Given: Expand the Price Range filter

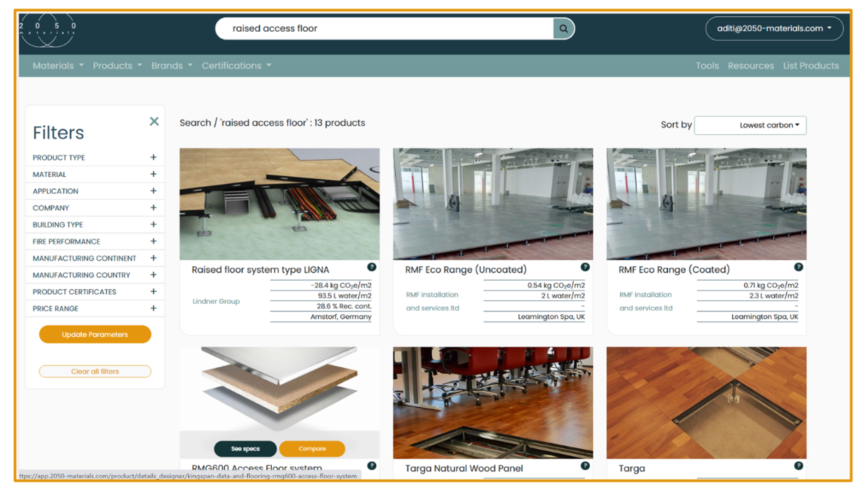Looking at the screenshot, I should click(153, 308).
